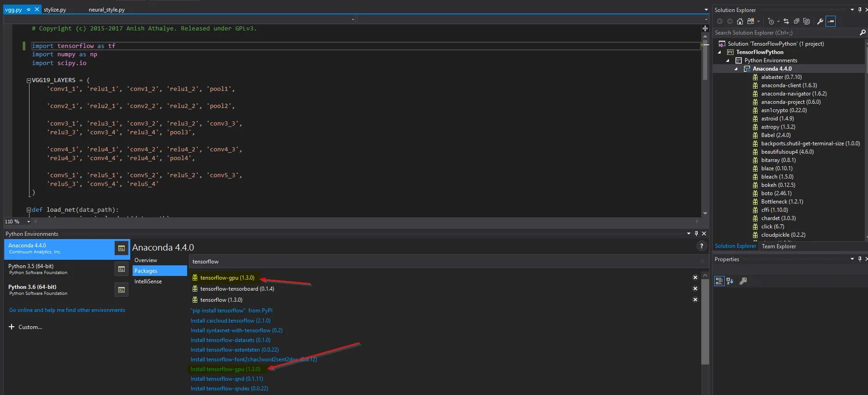This screenshot has width=868, height=395.
Task: Collapse Anaconda 4.4.0 tree node
Action: (736, 69)
